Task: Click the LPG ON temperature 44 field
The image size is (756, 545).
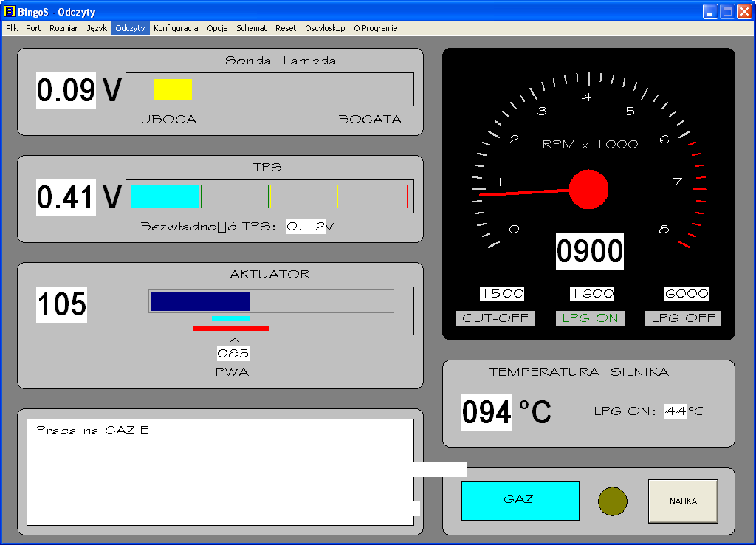Action: pos(675,411)
